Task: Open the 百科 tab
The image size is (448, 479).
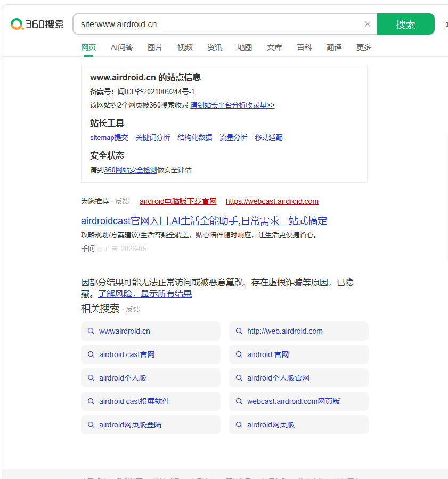Action: 304,48
